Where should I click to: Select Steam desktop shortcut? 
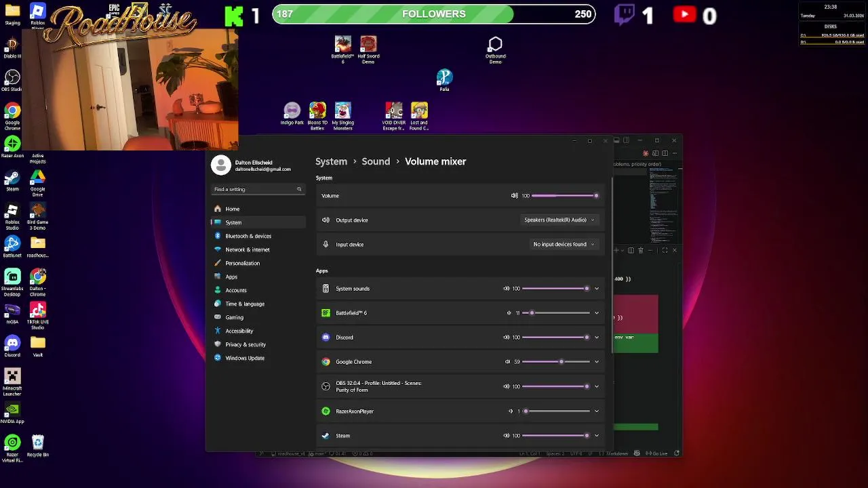12,180
